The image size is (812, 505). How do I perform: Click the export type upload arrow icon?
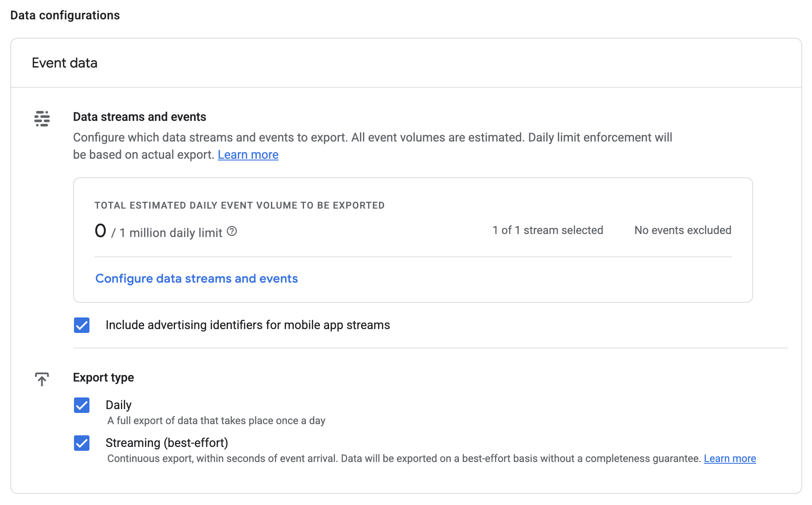pyautogui.click(x=42, y=379)
